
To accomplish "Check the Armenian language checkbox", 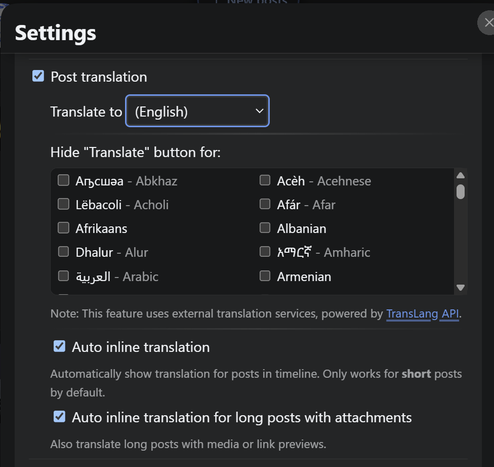I will click(x=265, y=276).
